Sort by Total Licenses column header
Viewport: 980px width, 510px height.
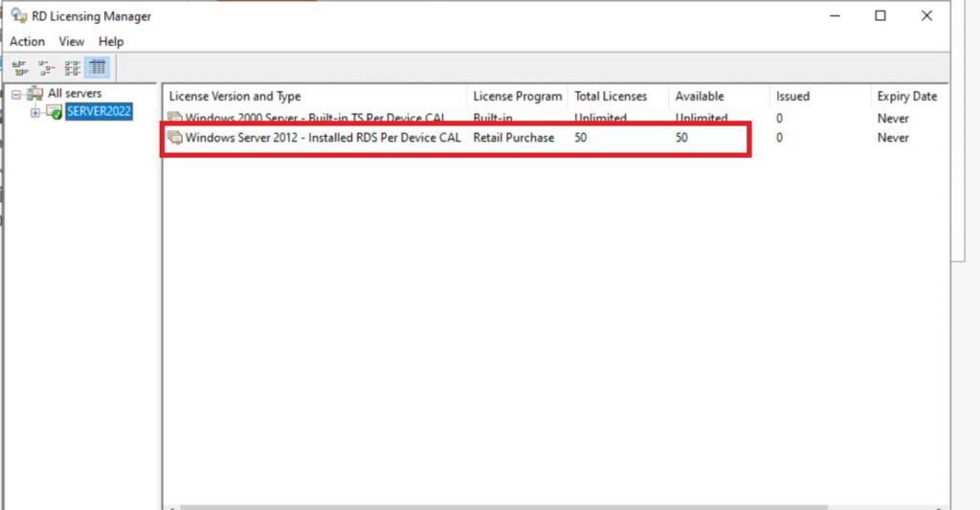[611, 97]
